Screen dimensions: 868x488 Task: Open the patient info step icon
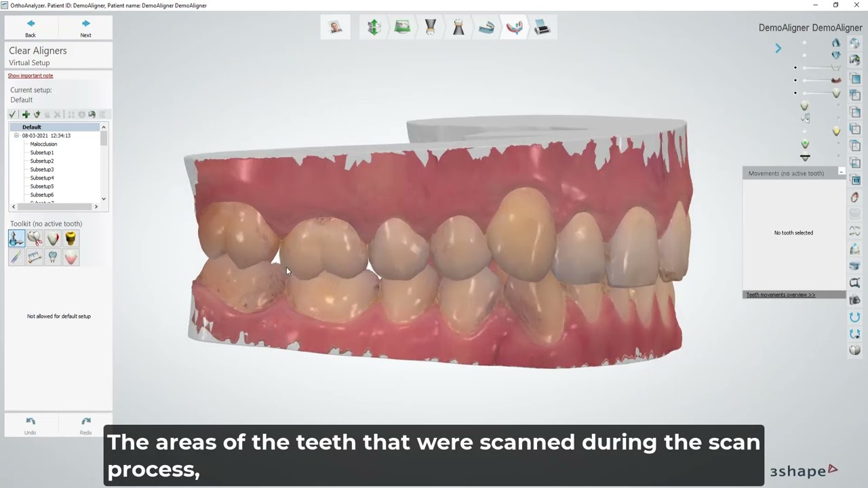[x=335, y=27]
